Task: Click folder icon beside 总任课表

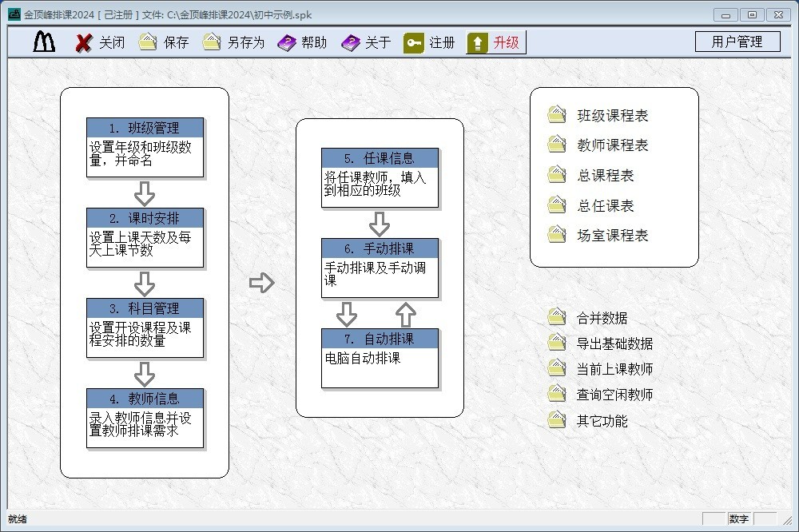Action: coord(557,204)
